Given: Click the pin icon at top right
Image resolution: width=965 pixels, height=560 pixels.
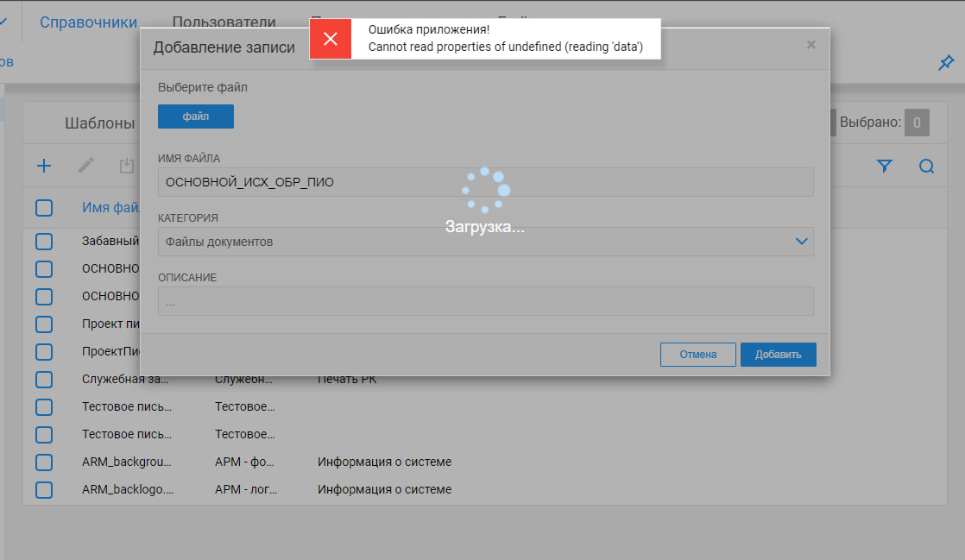Looking at the screenshot, I should click(x=946, y=63).
